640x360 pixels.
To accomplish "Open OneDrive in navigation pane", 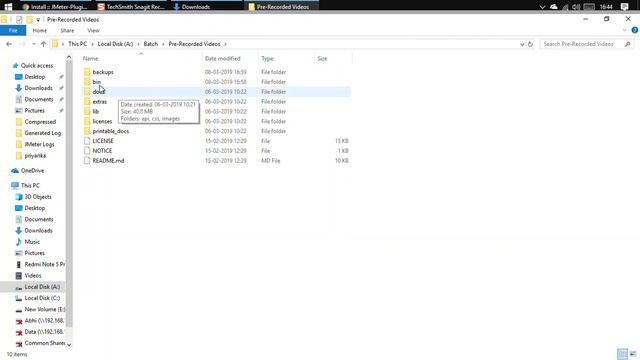I will pos(32,171).
